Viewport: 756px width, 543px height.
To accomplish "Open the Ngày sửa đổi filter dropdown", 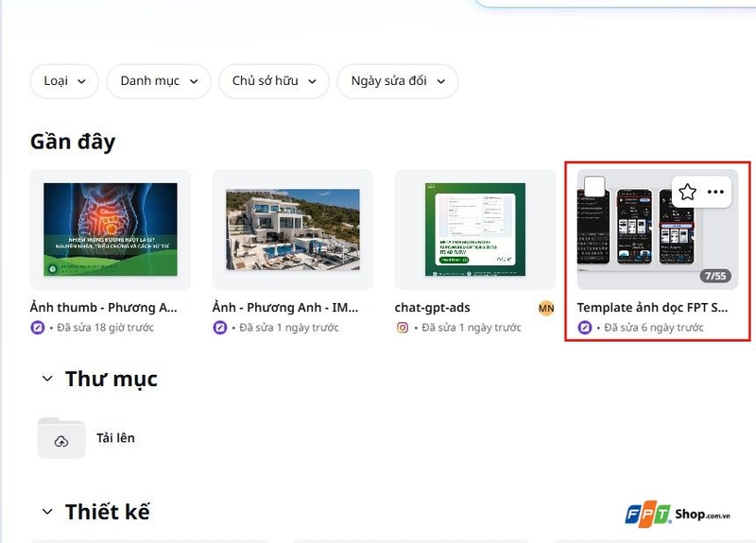I will (397, 81).
